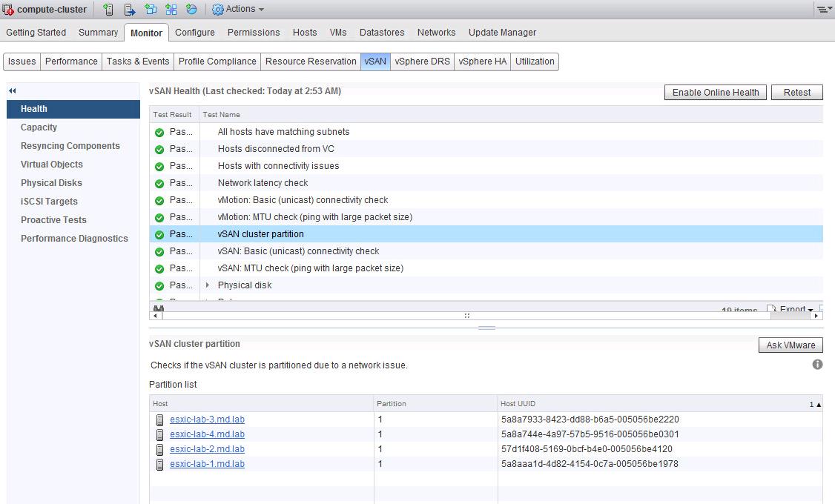Select Resyncing Components in the sidebar
Image resolution: width=835 pixels, height=504 pixels.
coord(73,146)
